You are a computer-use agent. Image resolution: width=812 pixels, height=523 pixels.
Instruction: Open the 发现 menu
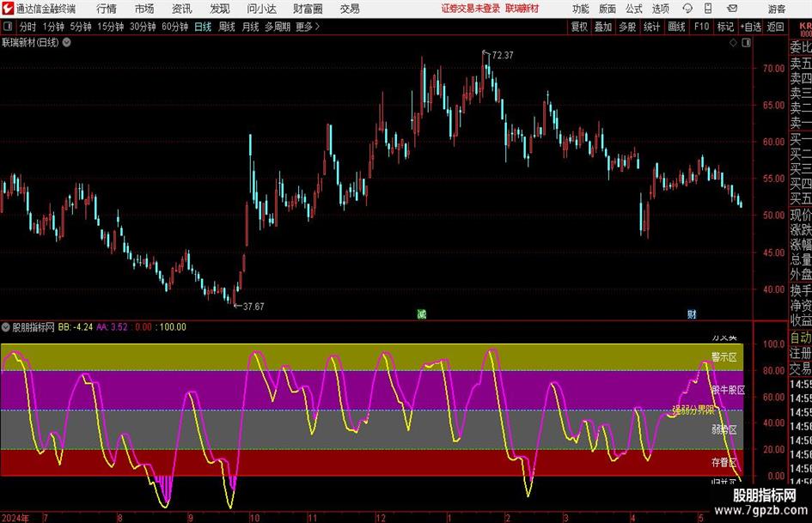coord(220,9)
